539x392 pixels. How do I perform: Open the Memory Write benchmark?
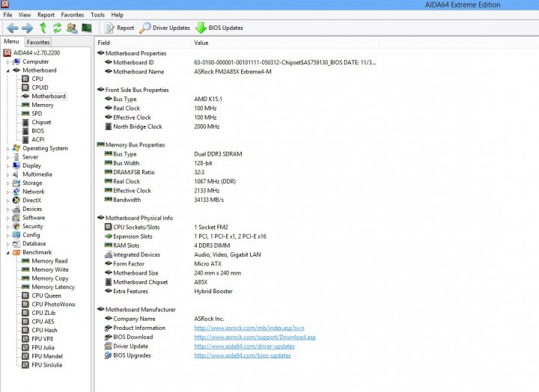click(x=50, y=269)
